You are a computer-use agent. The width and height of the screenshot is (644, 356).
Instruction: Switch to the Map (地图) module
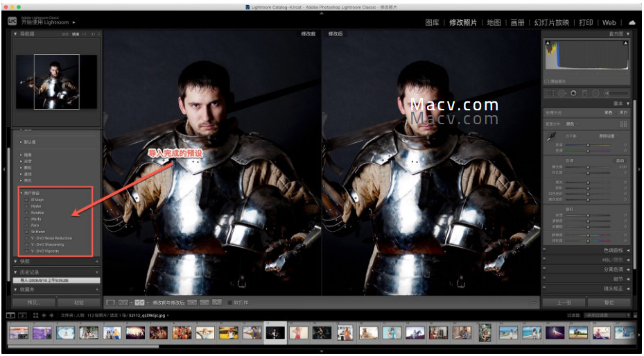(x=494, y=23)
